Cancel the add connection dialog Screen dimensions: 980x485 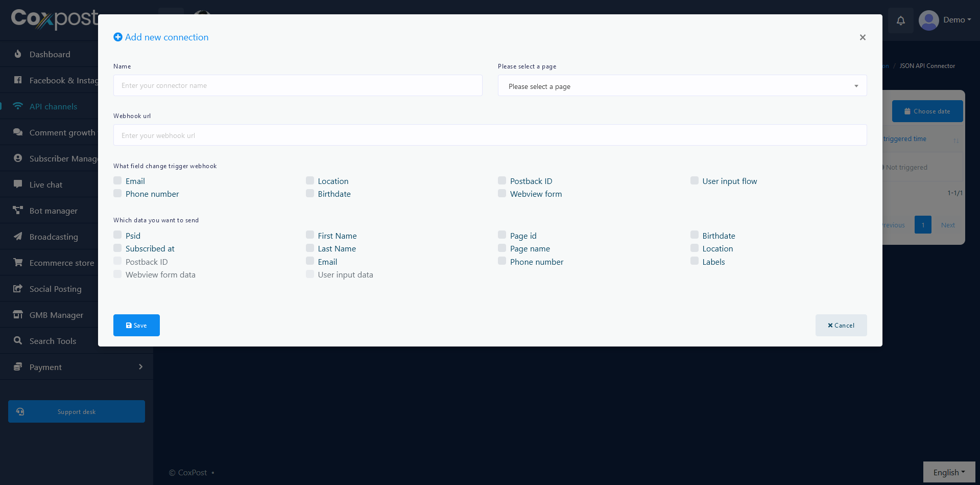(841, 325)
